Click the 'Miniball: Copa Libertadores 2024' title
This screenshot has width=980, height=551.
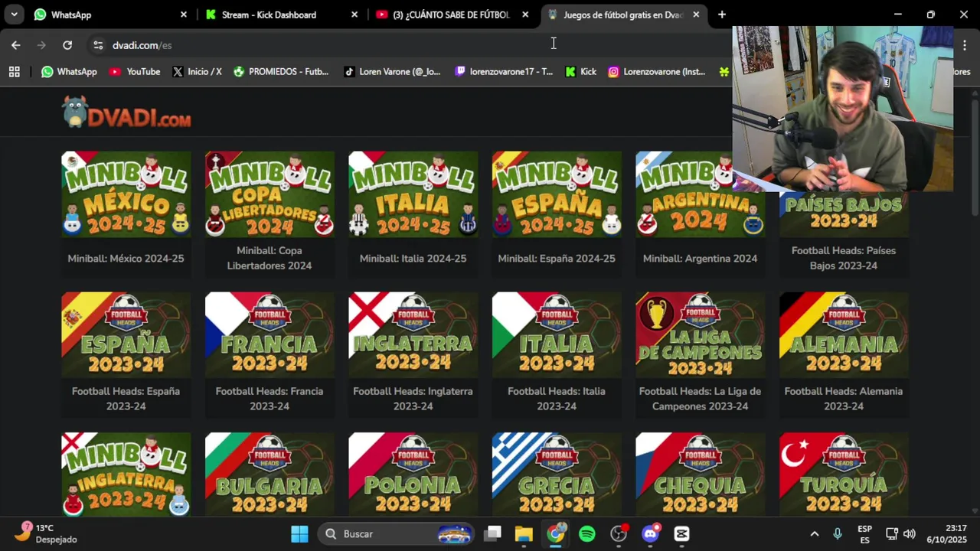[269, 258]
